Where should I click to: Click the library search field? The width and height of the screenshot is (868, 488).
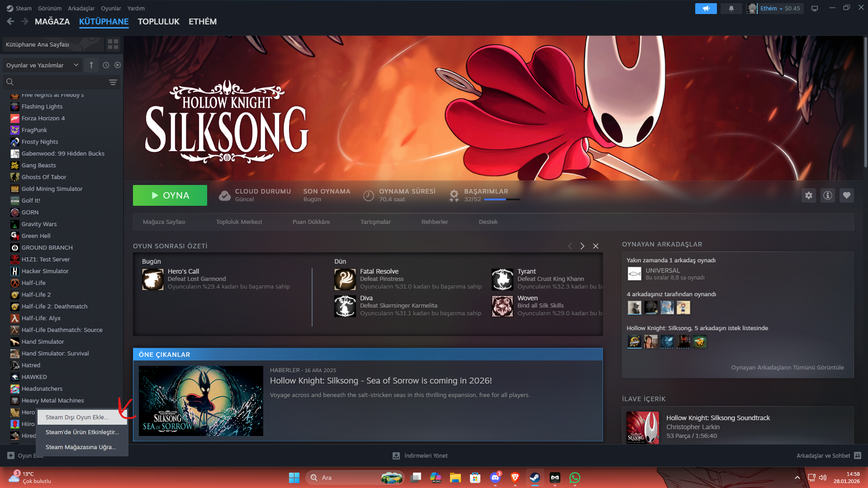(x=62, y=82)
